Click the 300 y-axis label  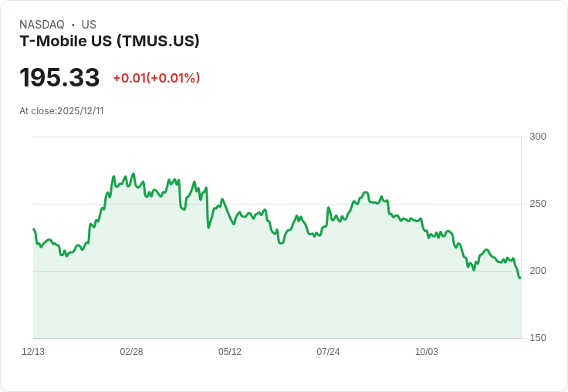click(x=538, y=137)
